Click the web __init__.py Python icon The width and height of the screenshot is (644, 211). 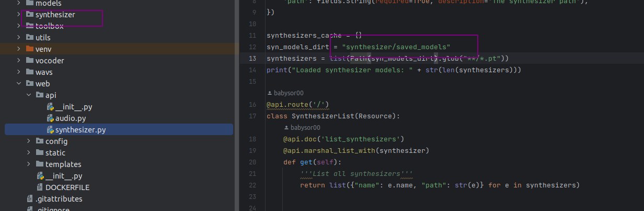tap(40, 176)
